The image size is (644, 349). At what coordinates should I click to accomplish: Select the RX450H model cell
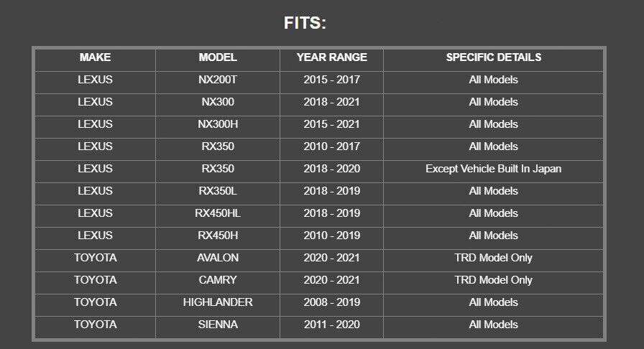click(x=217, y=236)
